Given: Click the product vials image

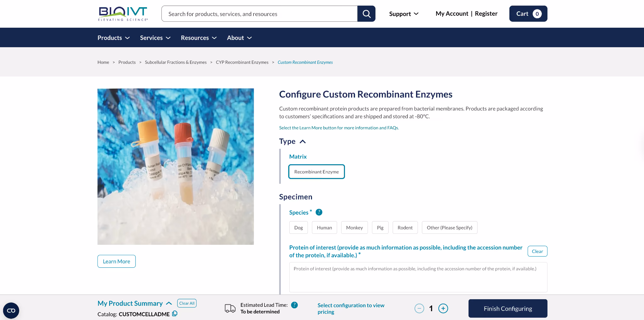Looking at the screenshot, I should (x=175, y=166).
